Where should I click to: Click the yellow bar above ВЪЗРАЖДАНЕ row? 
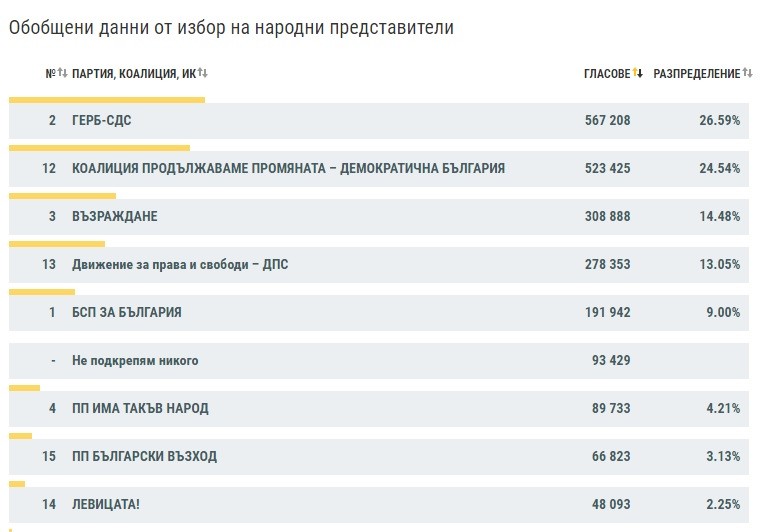(x=62, y=196)
